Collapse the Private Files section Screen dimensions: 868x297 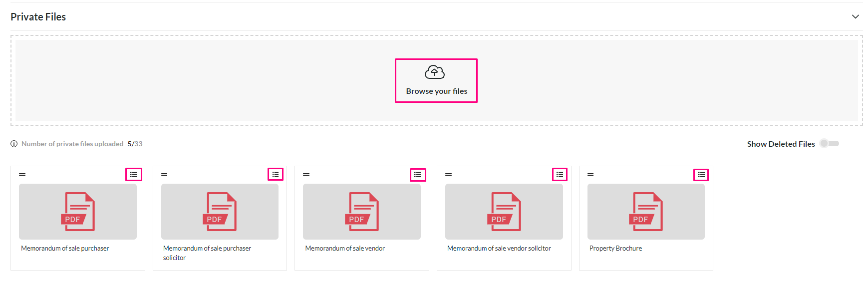point(855,16)
